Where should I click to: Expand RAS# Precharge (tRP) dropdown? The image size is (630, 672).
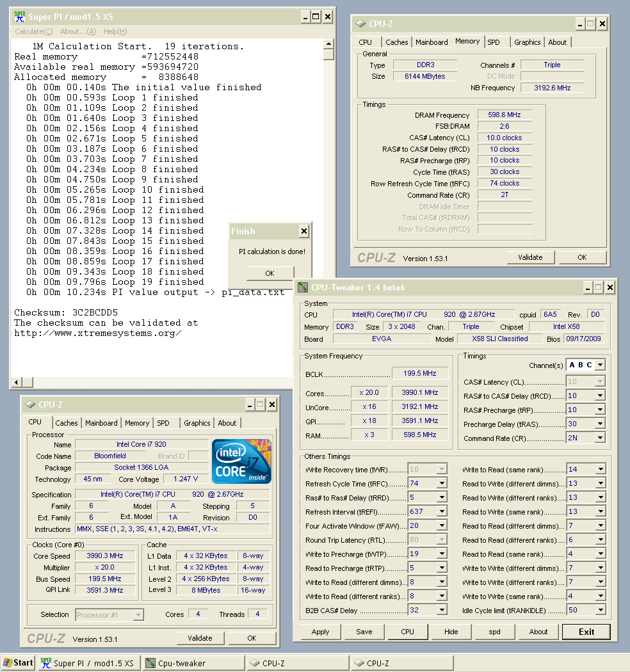coord(601,410)
